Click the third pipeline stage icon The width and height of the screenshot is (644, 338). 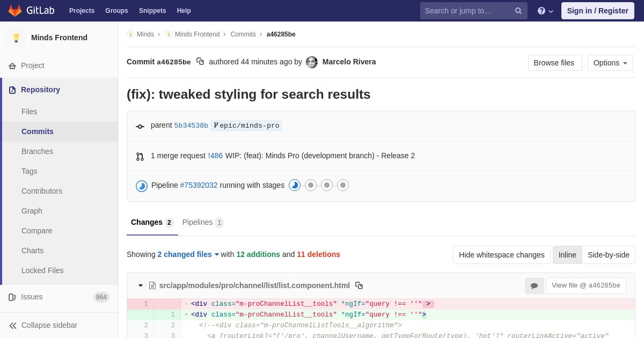coord(327,185)
